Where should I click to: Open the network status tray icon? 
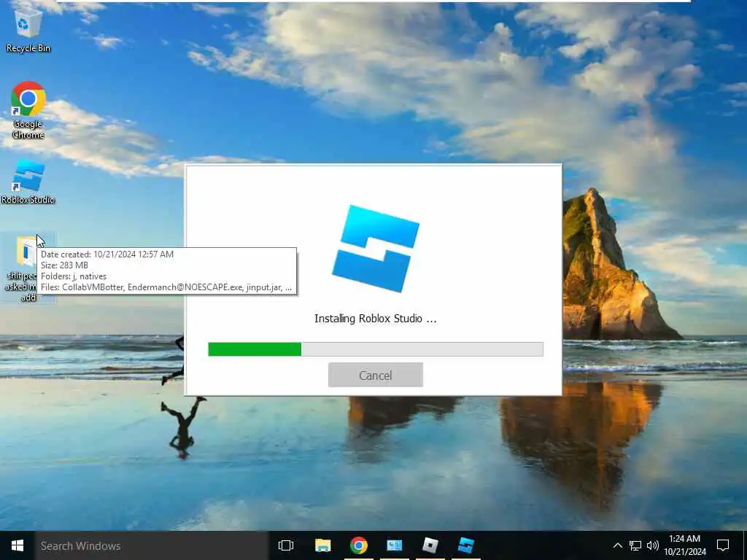point(635,545)
